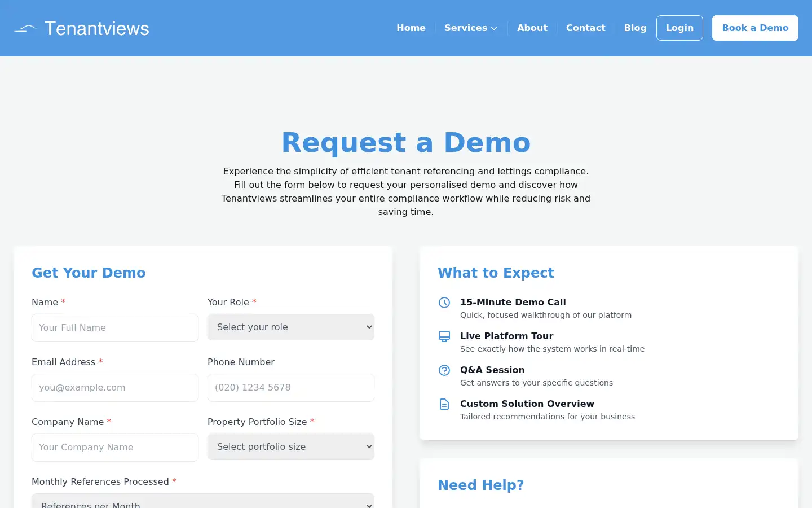Click the Custom Solution Overview title
Image resolution: width=812 pixels, height=508 pixels.
527,404
